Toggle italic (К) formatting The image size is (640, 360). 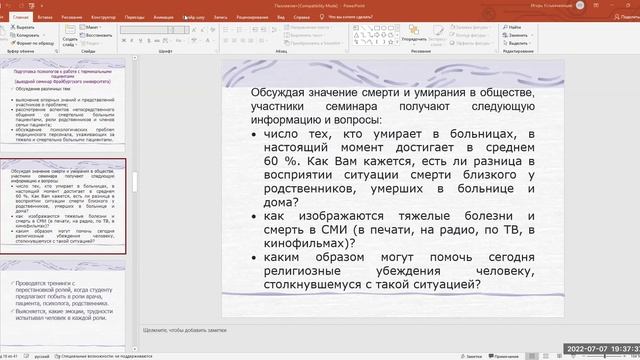132,41
